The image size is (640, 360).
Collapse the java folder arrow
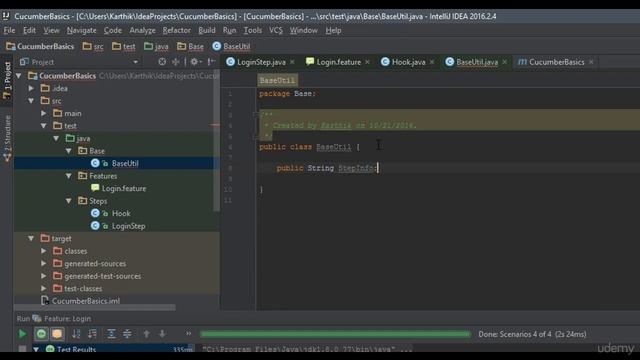[x=56, y=138]
